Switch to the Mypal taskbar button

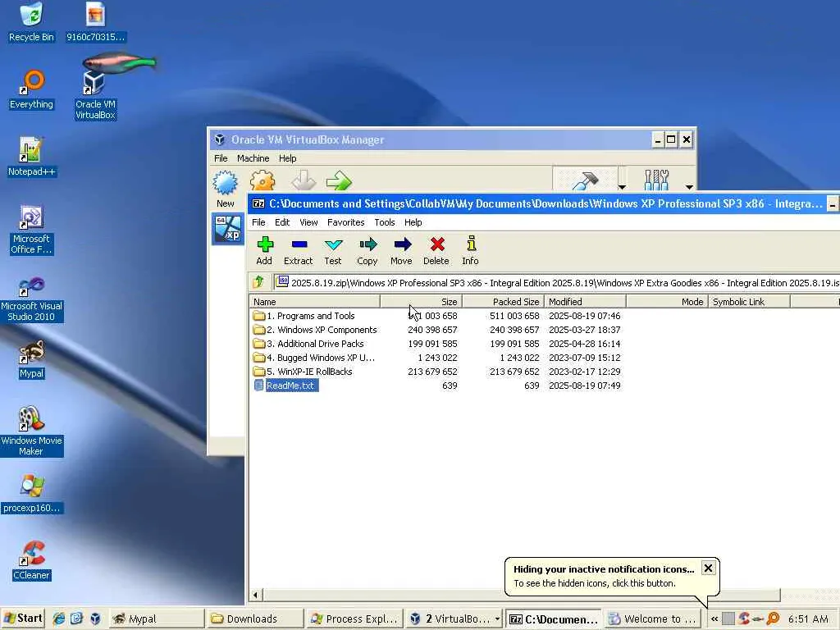tap(157, 619)
